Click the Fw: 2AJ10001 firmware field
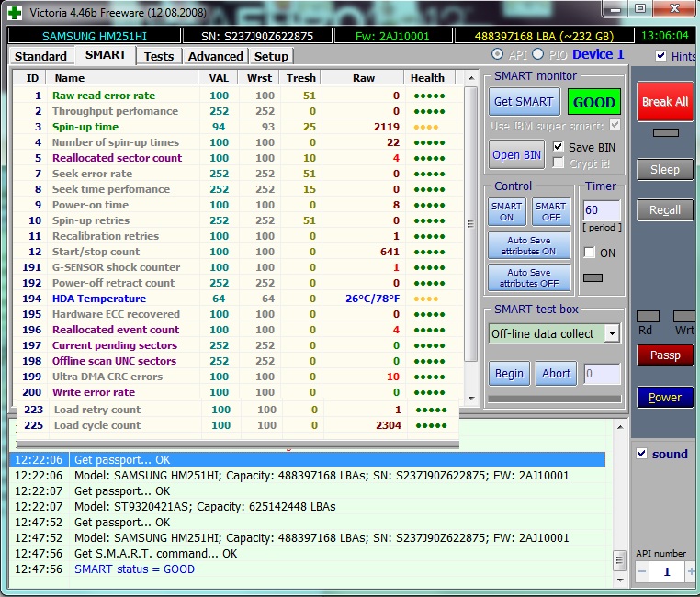This screenshot has height=597, width=700. point(392,36)
